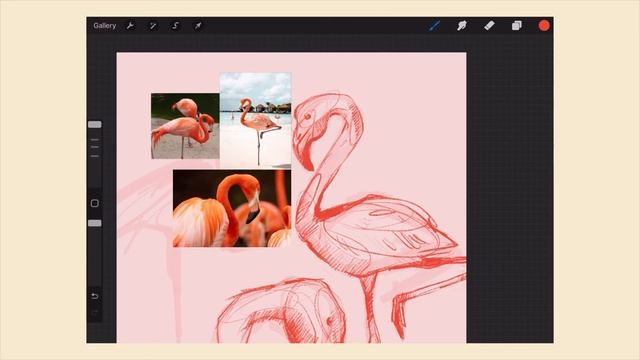Image resolution: width=640 pixels, height=360 pixels.
Task: Open the Actions wrench menu
Action: (x=130, y=26)
